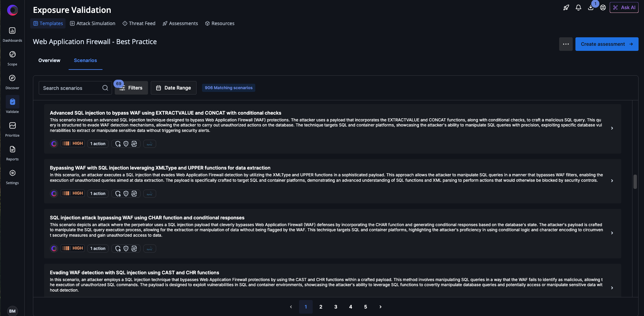Open the more options ellipsis menu
The width and height of the screenshot is (644, 316).
[566, 44]
